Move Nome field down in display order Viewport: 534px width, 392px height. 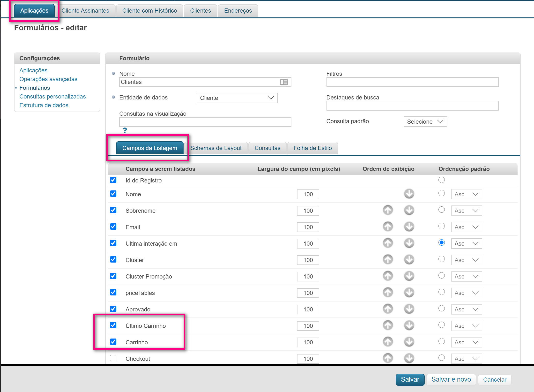coord(409,194)
